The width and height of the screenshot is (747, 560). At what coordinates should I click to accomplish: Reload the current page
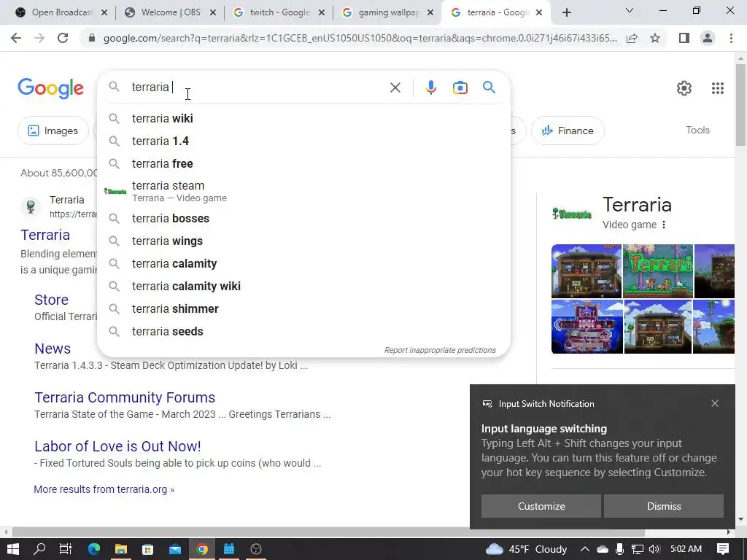tap(63, 38)
